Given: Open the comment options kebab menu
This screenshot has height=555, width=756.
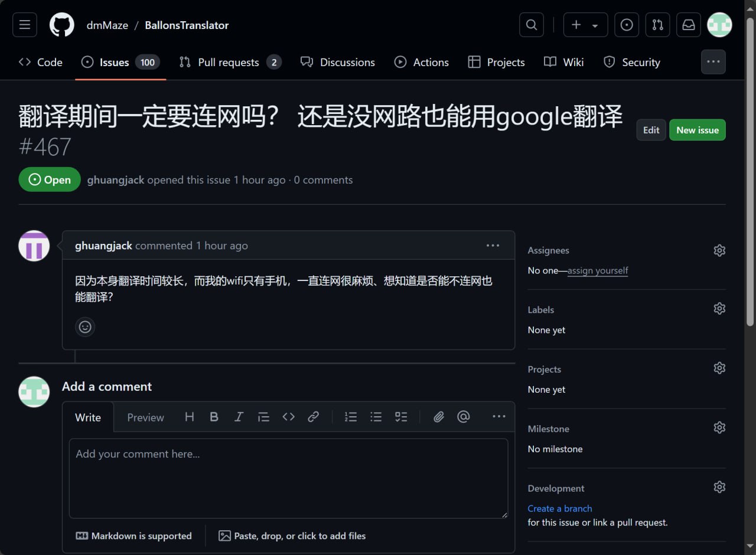Looking at the screenshot, I should (493, 245).
